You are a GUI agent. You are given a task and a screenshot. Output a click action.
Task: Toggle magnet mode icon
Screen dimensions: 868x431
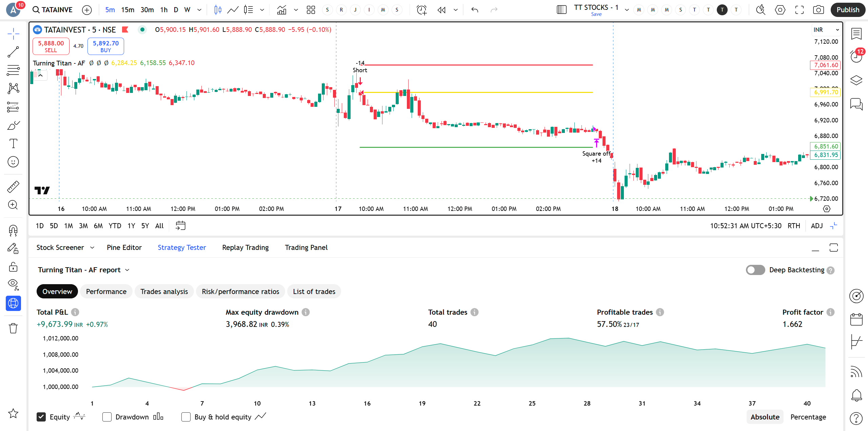coord(13,231)
